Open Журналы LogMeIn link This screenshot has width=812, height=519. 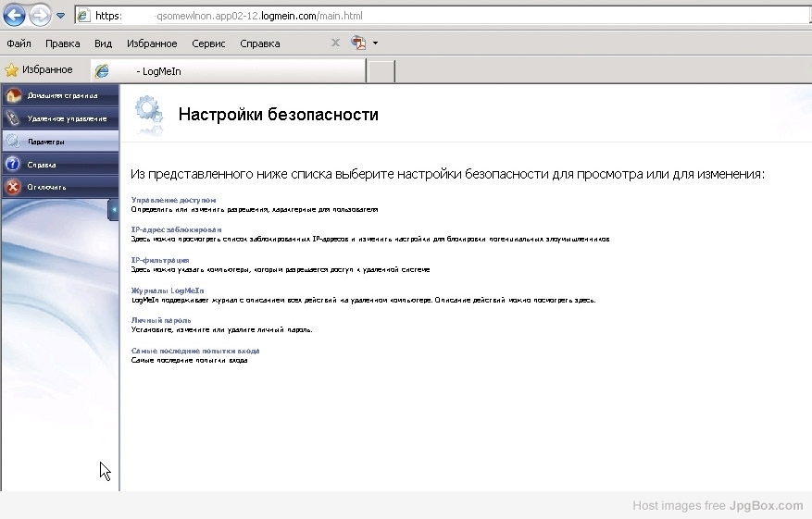[x=168, y=290]
